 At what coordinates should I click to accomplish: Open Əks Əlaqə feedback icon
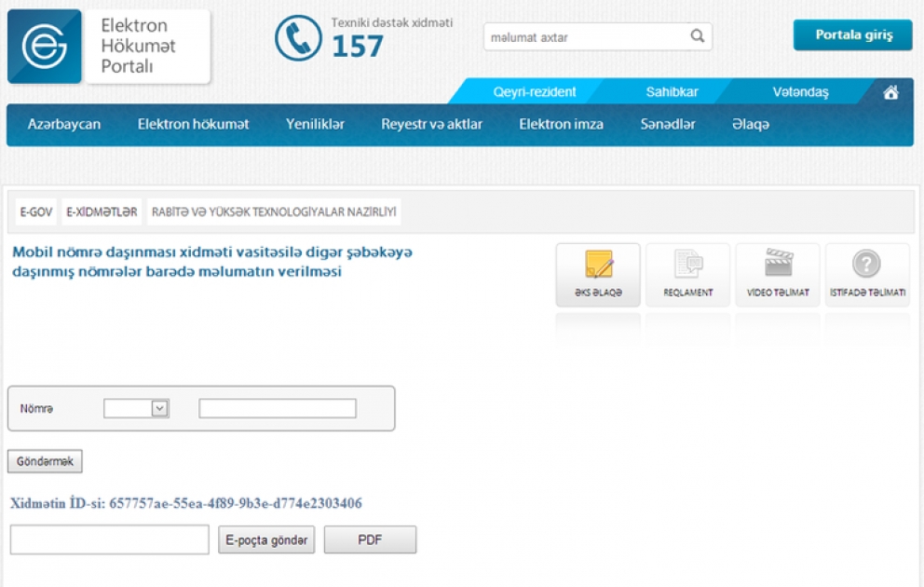click(x=598, y=275)
